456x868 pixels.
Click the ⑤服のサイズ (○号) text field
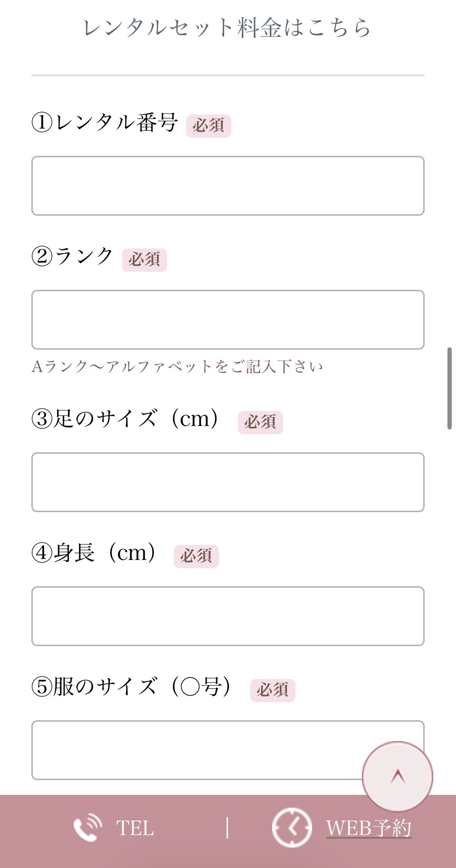click(x=195, y=750)
